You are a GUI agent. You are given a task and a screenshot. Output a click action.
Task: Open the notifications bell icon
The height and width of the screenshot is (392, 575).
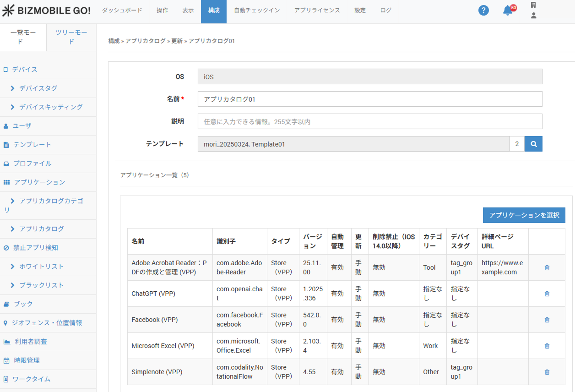[507, 10]
